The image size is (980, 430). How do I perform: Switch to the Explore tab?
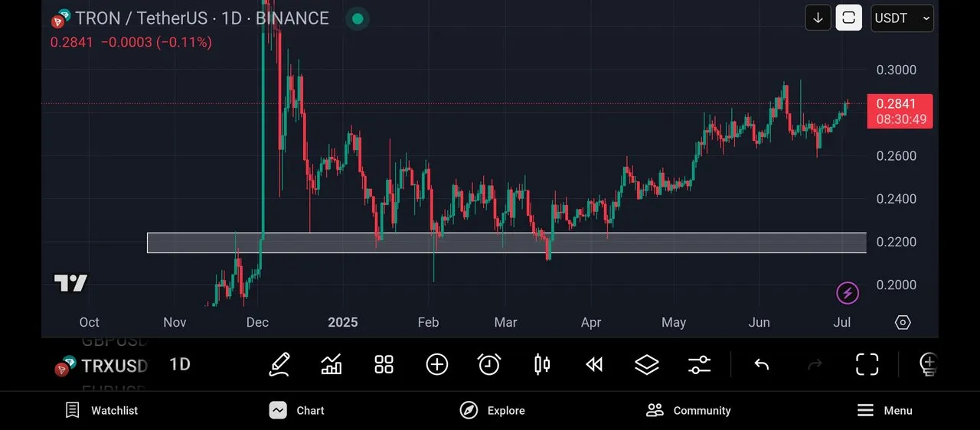pos(492,411)
